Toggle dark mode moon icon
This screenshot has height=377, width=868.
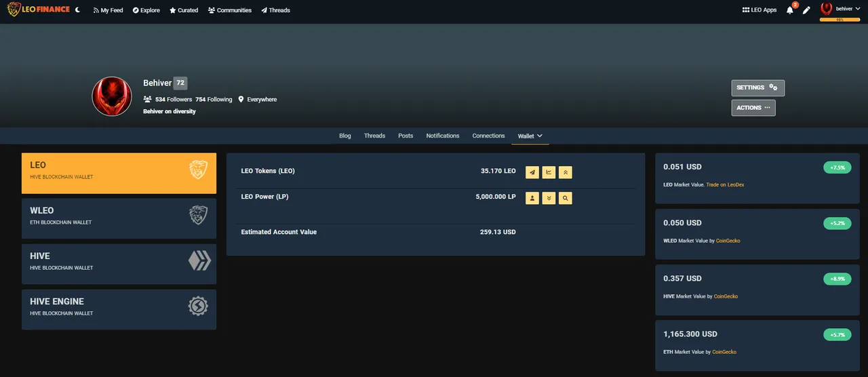pos(78,10)
